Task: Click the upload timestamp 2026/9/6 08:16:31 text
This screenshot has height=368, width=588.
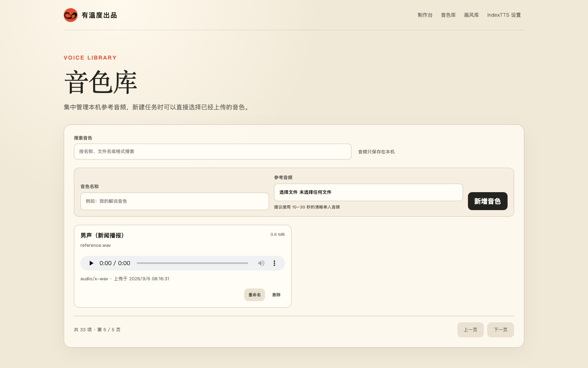Action: [x=149, y=279]
